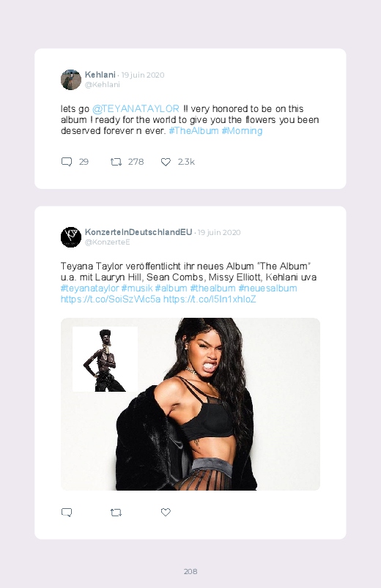Open the small album cover thumbnail
Viewport: 381px width, 588px height.
pyautogui.click(x=105, y=360)
